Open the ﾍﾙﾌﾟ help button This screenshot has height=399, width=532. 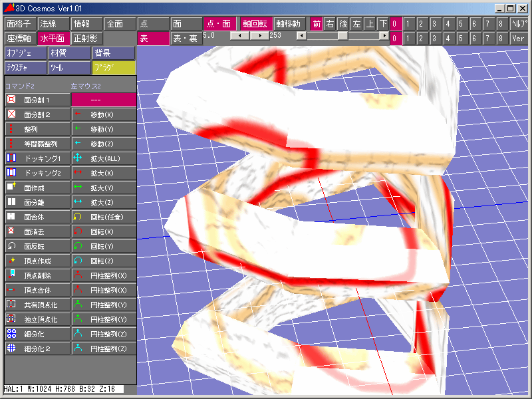point(519,24)
